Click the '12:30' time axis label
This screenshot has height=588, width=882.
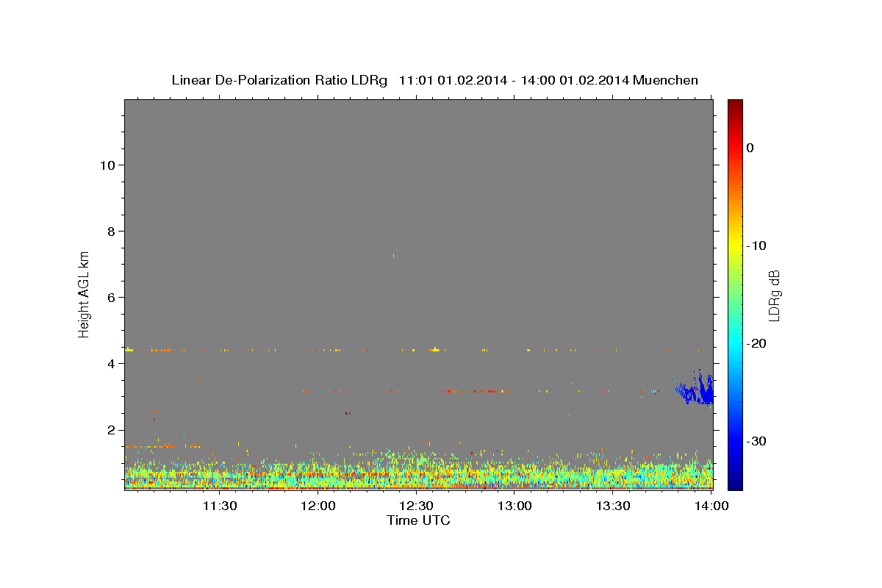[x=417, y=505]
